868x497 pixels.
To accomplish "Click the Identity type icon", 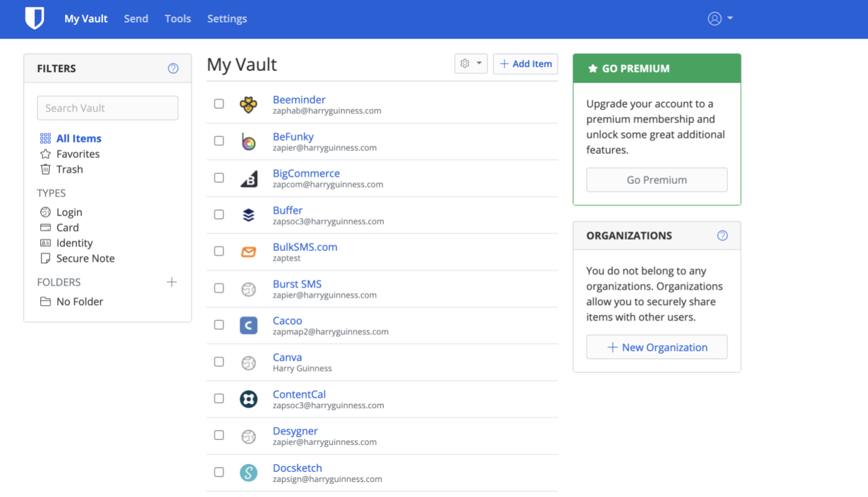I will coord(45,243).
